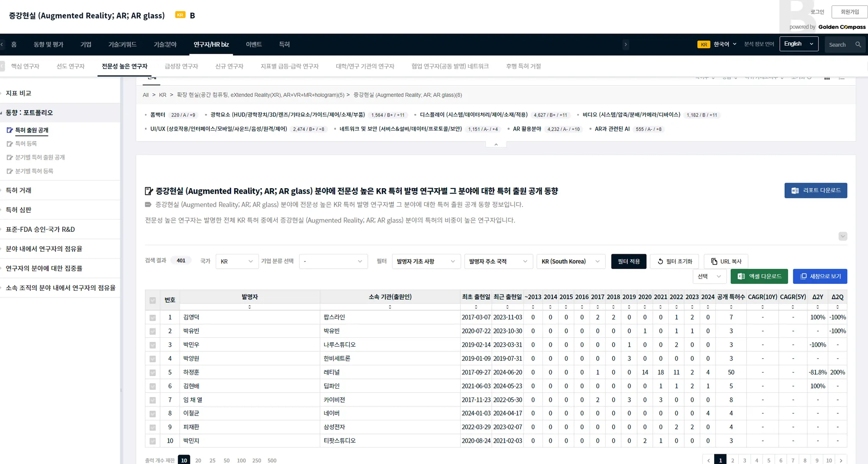The width and height of the screenshot is (868, 464).
Task: Click the search magnifier icon
Action: 858,44
